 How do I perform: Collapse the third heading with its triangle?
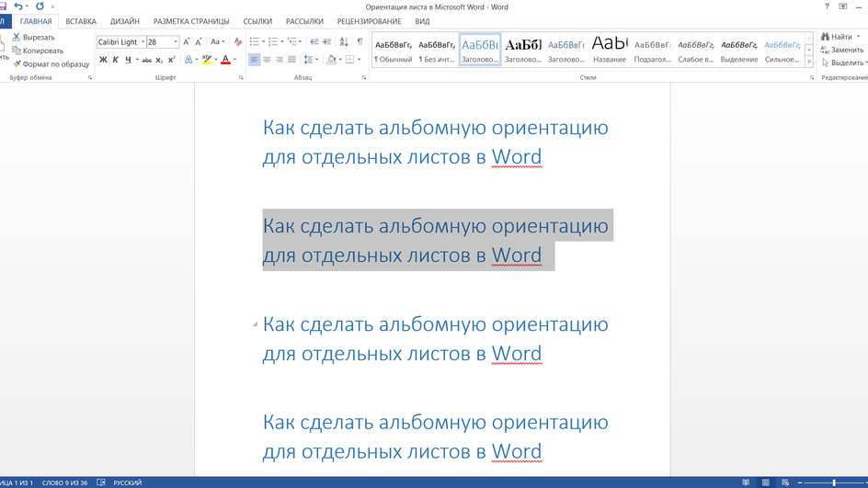(x=255, y=324)
